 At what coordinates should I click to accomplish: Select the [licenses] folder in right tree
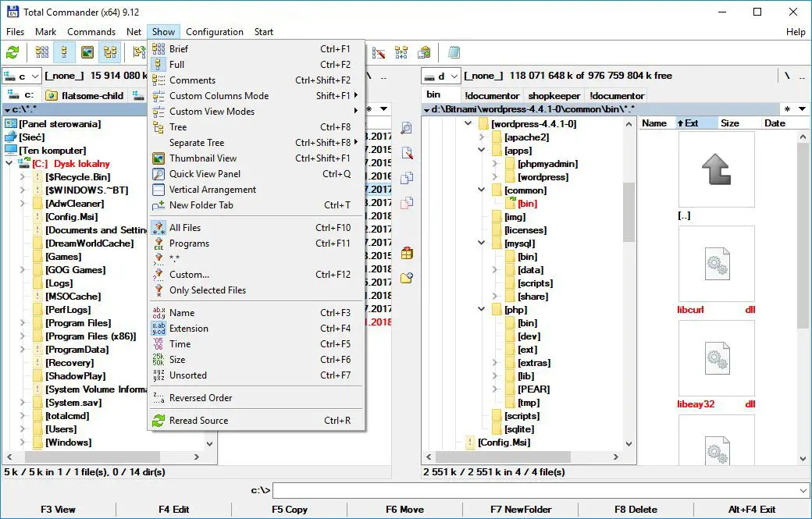click(x=525, y=230)
